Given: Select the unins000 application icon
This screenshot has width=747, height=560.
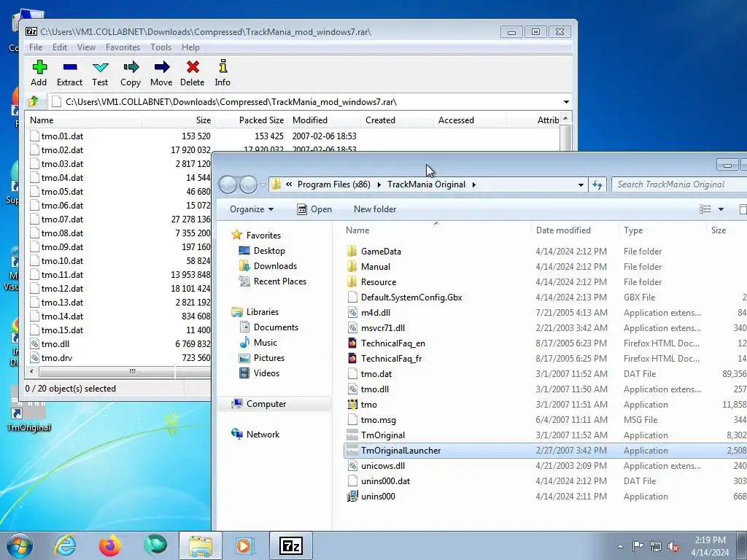Looking at the screenshot, I should 352,497.
